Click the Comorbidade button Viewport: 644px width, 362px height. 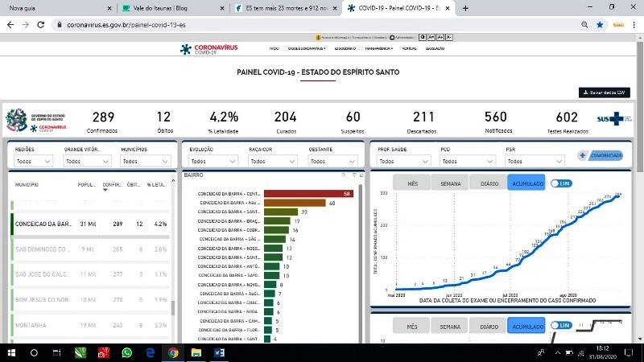click(x=606, y=155)
